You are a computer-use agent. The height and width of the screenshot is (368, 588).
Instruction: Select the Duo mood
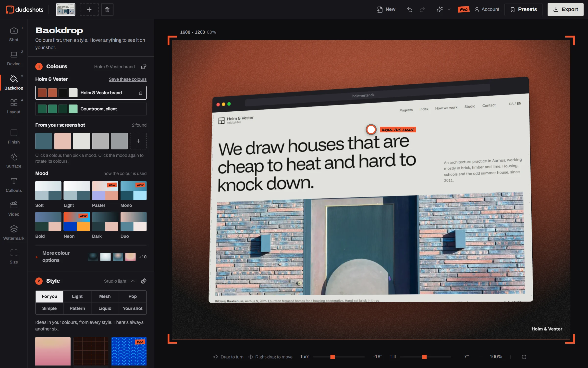tap(134, 225)
